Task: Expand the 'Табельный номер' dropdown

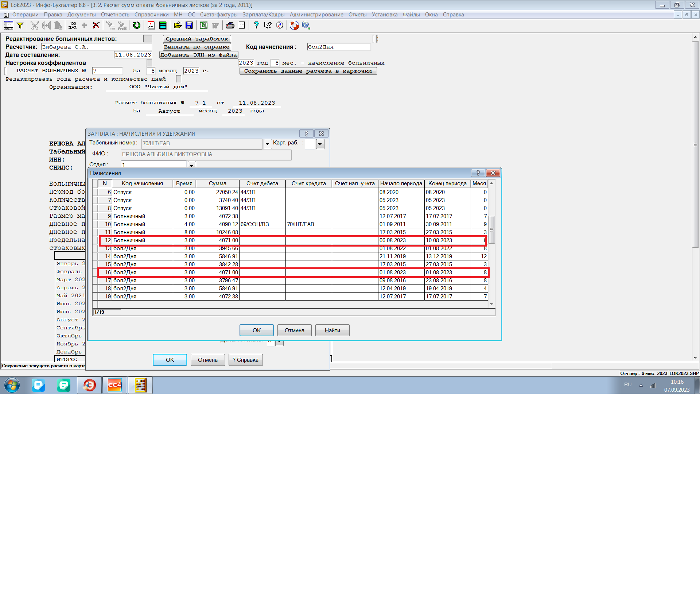Action: [267, 144]
